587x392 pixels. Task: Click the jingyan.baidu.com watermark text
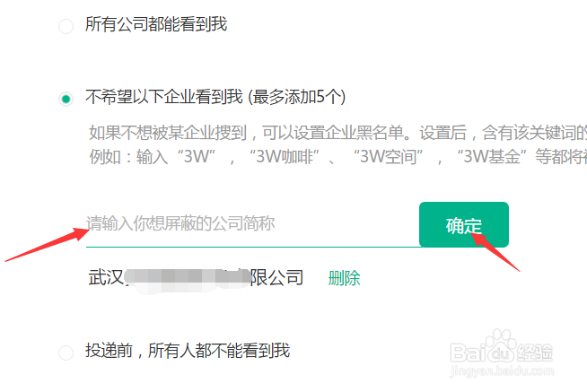(502, 370)
